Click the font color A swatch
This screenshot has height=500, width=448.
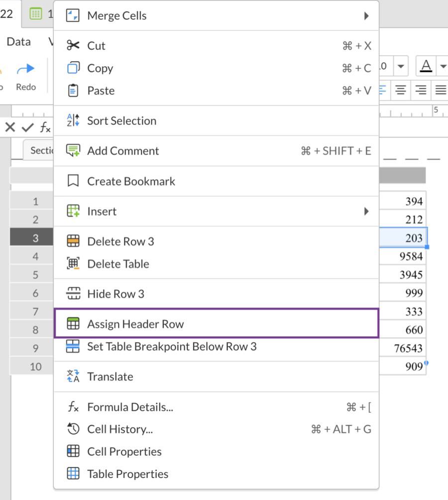click(426, 66)
